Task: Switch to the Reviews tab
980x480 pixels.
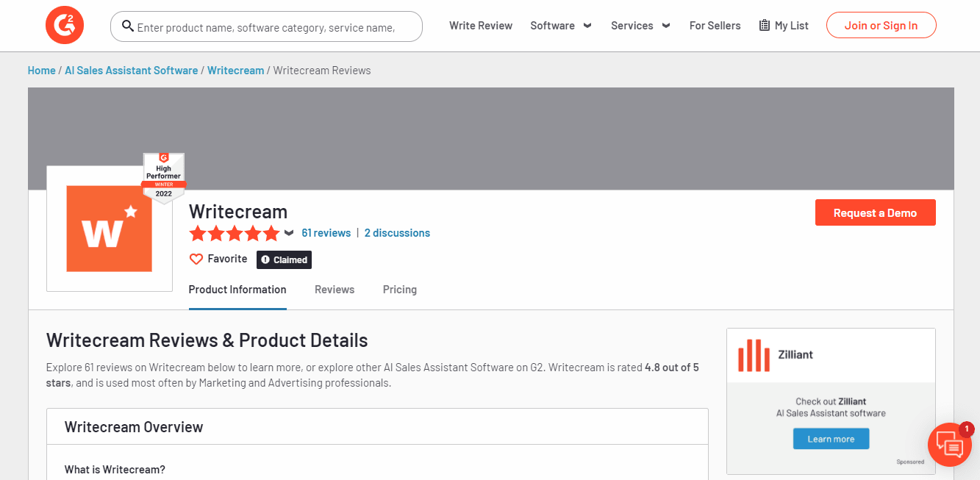Action: 335,290
